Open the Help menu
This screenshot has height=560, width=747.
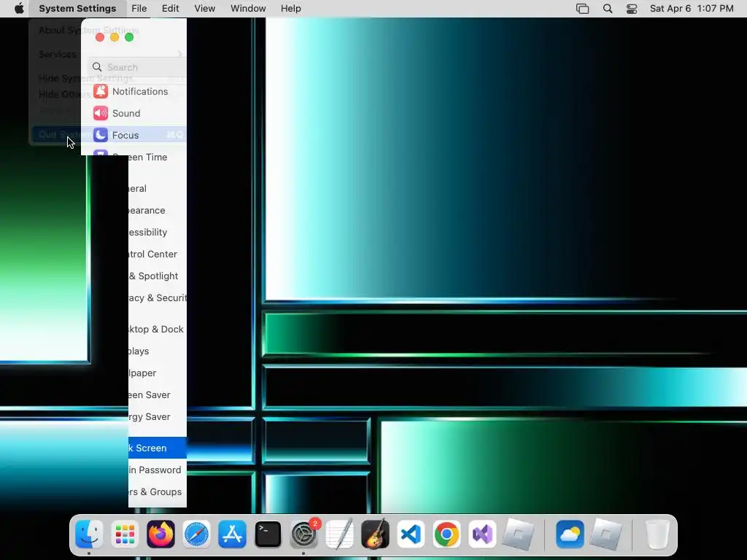click(x=290, y=9)
